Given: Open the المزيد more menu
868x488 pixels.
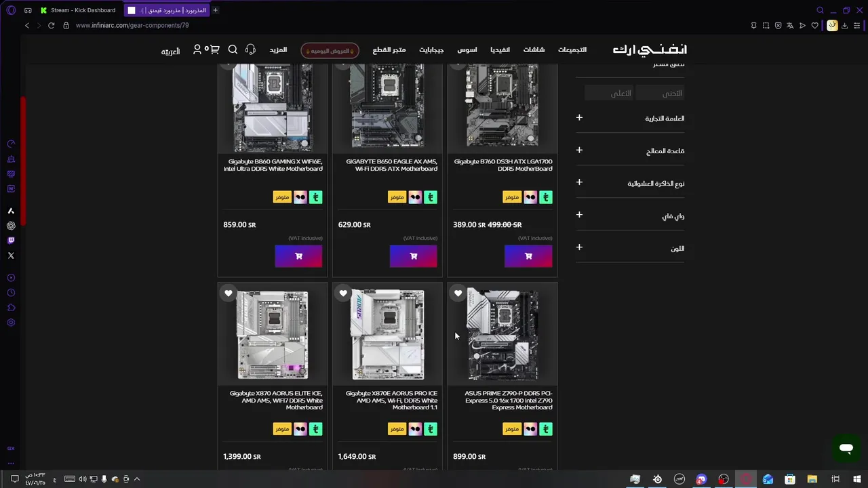Looking at the screenshot, I should tap(278, 49).
